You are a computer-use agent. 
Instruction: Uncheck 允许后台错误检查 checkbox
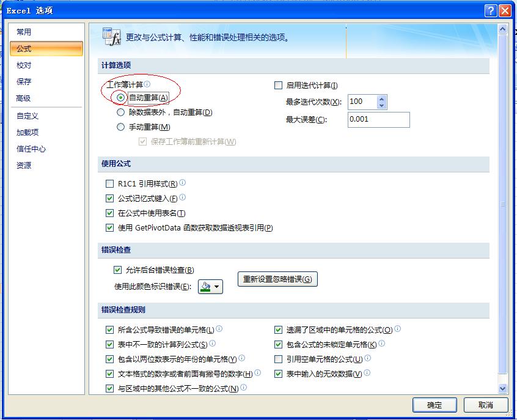[117, 270]
